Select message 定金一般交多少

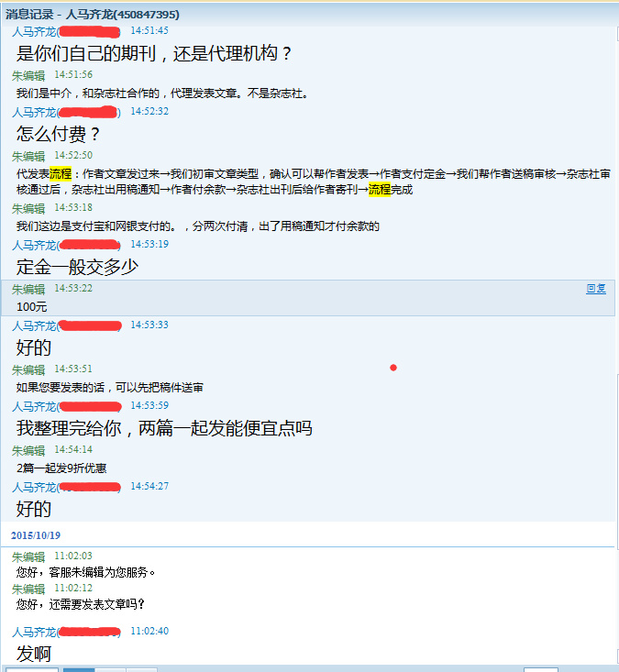(77, 267)
